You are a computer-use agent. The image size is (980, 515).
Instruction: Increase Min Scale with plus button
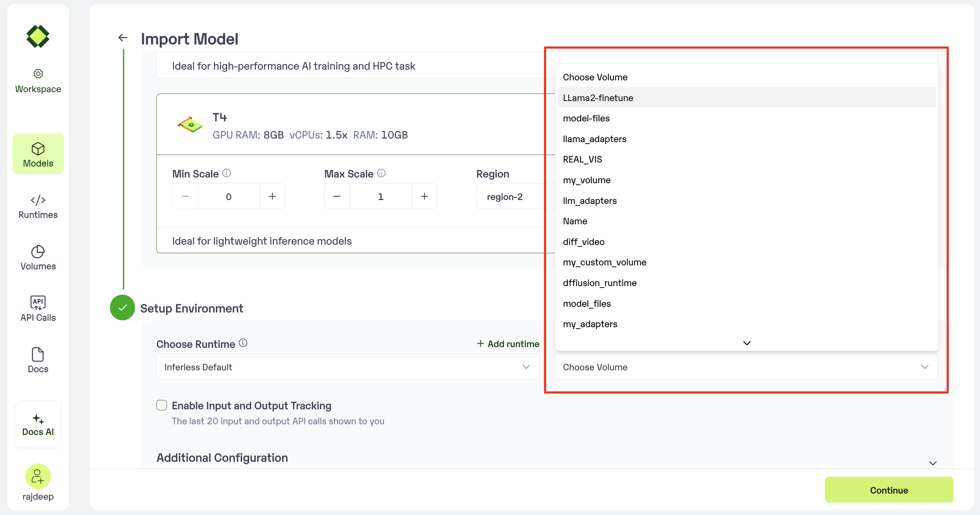point(272,196)
